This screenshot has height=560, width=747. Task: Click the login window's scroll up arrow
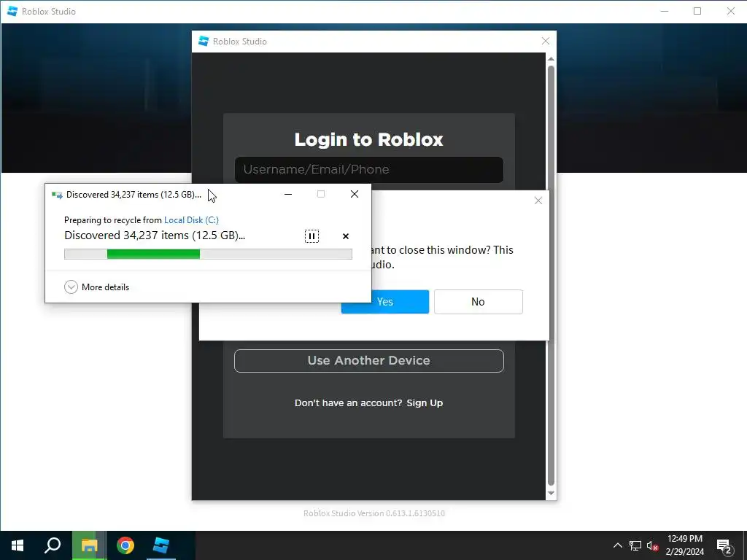pos(551,59)
